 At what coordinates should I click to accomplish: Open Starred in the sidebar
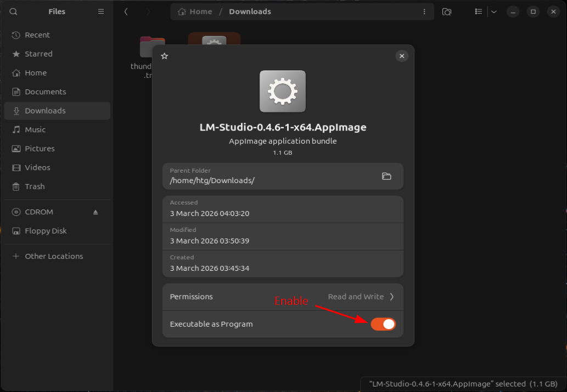pos(57,54)
